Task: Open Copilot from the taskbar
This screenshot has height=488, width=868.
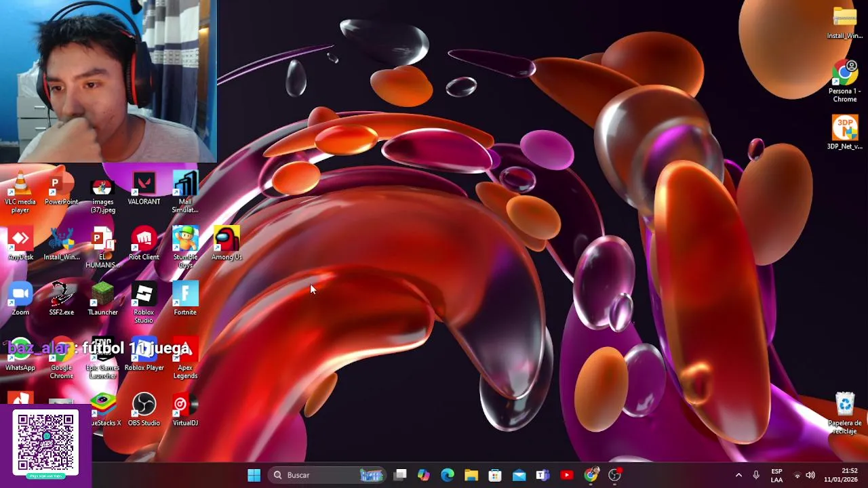Action: 424,475
